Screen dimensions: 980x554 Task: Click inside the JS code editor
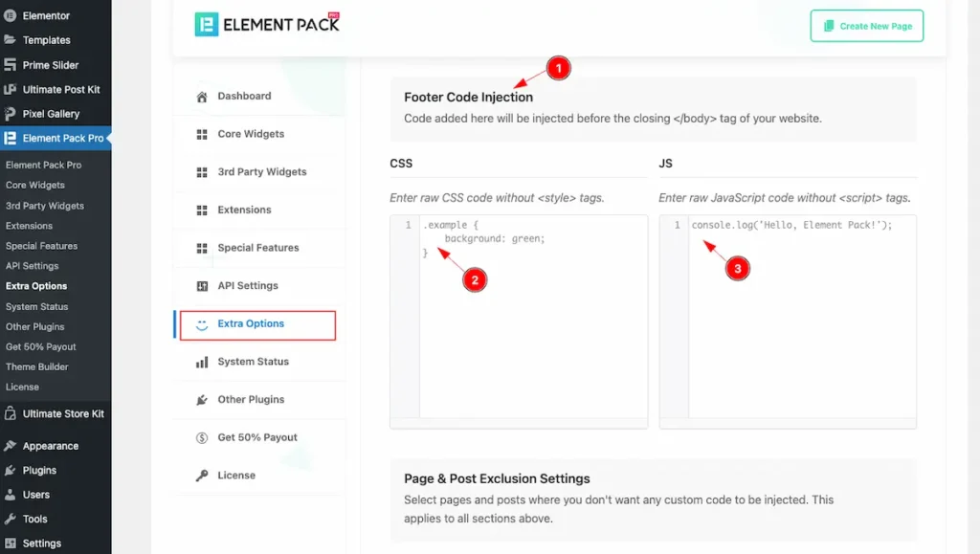(801, 325)
